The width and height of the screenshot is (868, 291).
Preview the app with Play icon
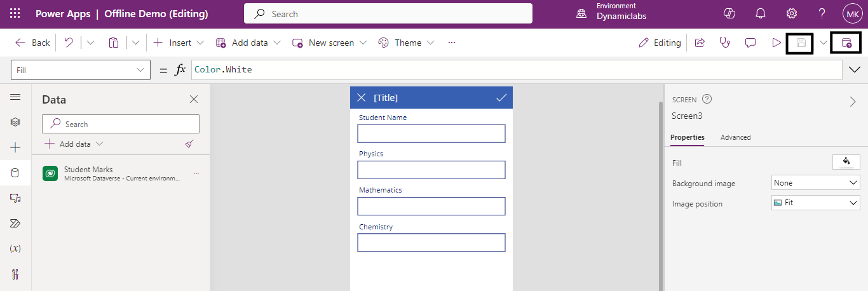pos(776,43)
